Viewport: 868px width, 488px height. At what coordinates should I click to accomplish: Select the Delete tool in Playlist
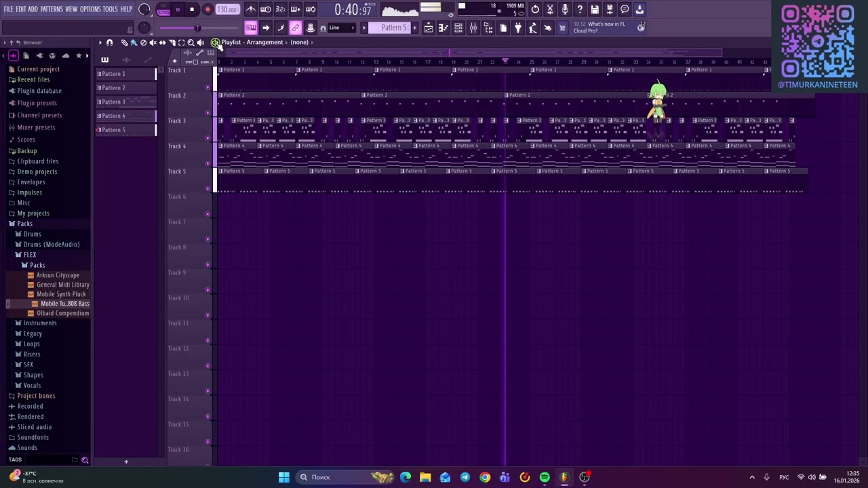click(143, 43)
